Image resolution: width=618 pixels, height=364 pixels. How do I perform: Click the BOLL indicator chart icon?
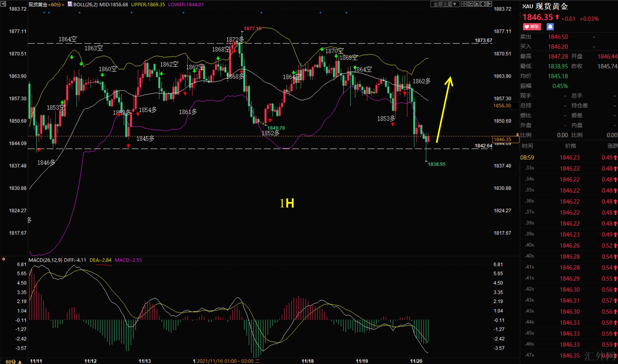(70, 4)
